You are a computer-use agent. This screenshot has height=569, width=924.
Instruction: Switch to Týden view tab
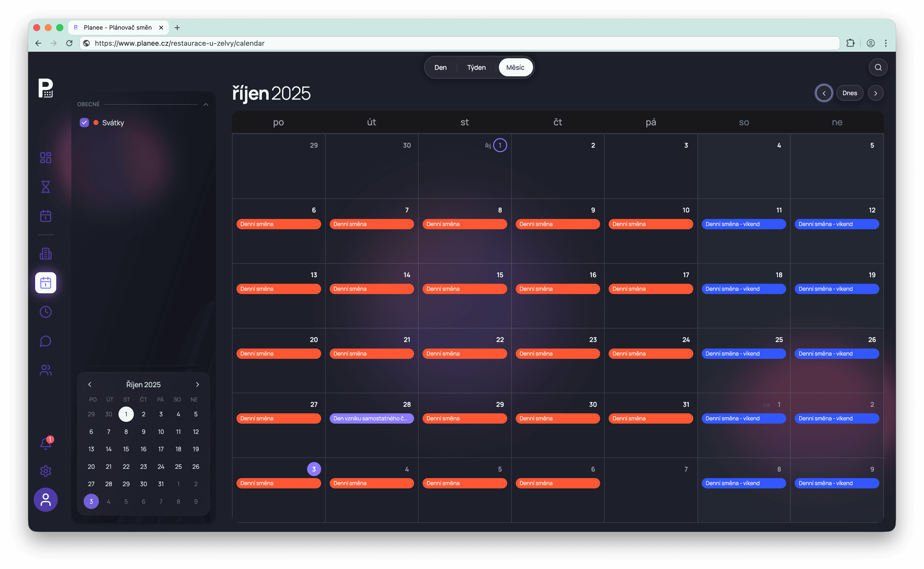pos(476,67)
